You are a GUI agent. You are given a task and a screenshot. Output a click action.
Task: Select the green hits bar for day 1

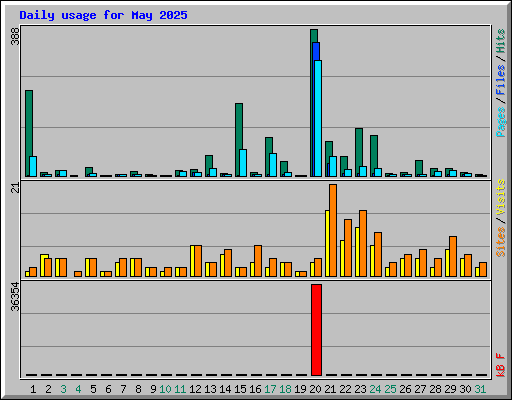[28, 133]
